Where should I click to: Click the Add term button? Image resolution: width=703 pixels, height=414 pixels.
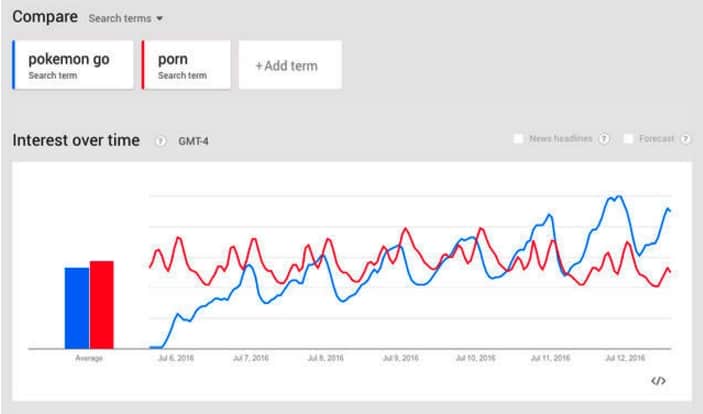coord(290,65)
